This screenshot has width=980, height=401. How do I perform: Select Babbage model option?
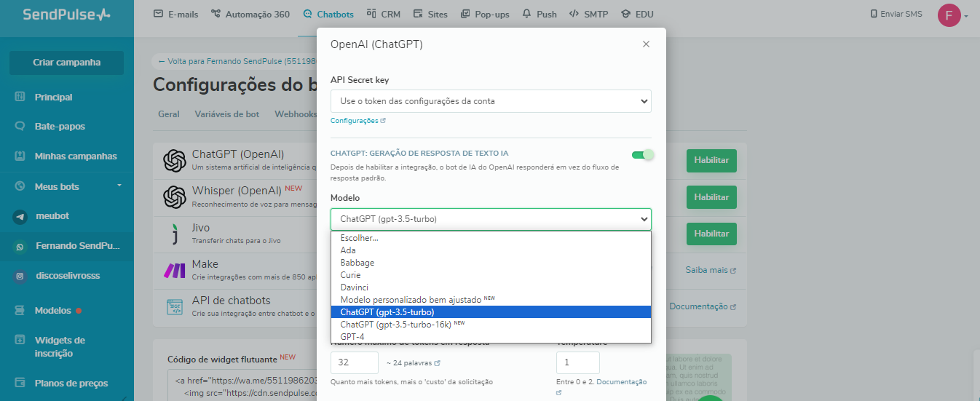point(491,263)
